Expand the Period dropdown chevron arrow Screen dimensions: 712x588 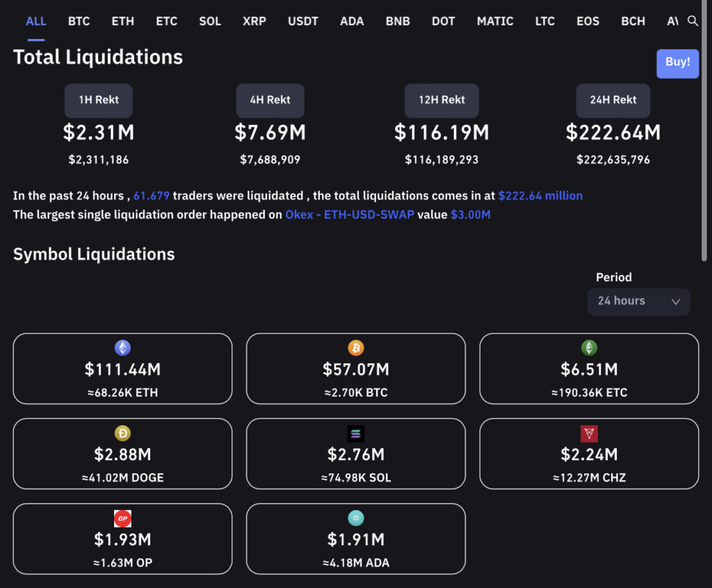(x=675, y=302)
